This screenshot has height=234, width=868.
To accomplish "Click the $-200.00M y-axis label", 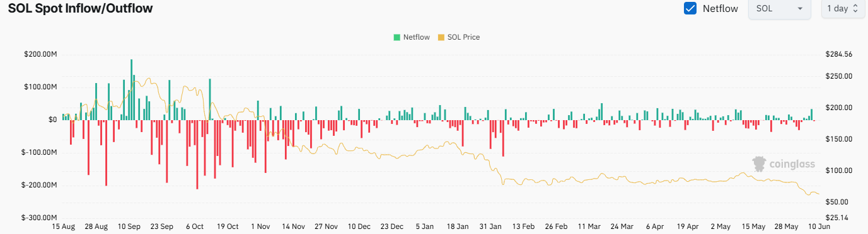I will click(x=39, y=185).
